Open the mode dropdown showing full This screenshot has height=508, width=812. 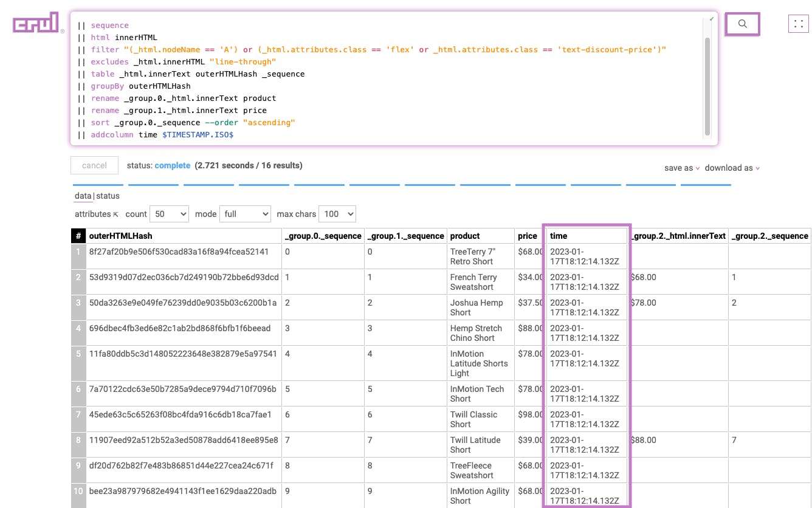[x=245, y=214]
